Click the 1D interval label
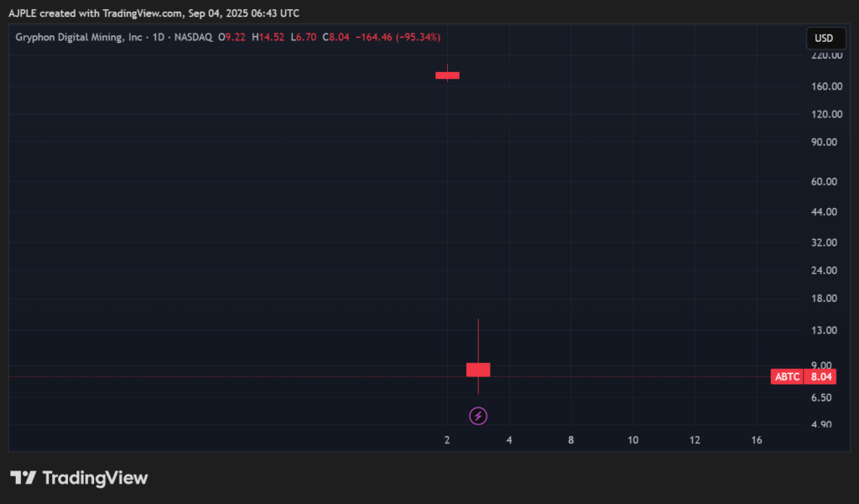The image size is (859, 504). point(158,38)
